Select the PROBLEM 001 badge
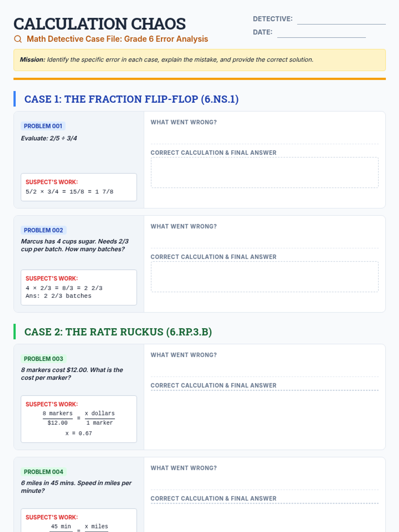Image resolution: width=399 pixels, height=532 pixels. pyautogui.click(x=43, y=126)
